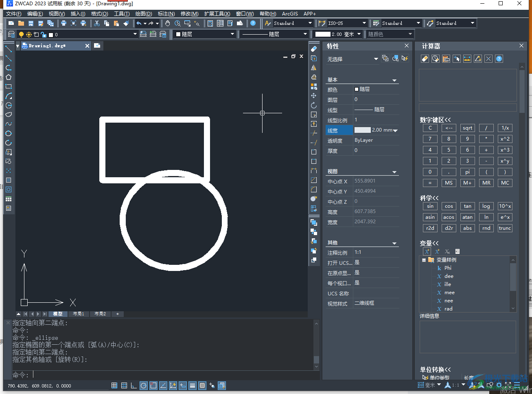The width and height of the screenshot is (532, 394).
Task: Select the Mirror tool in modify toolbar
Action: coord(314,68)
